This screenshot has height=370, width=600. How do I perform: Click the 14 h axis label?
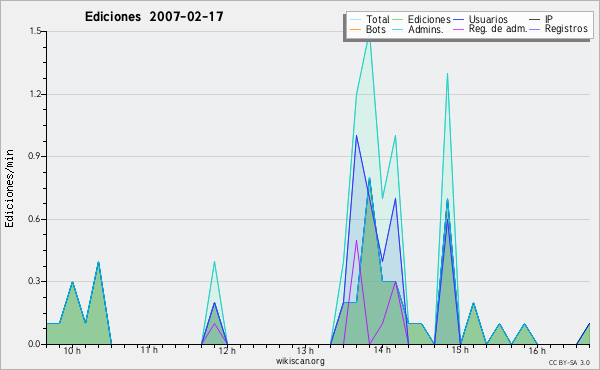[x=382, y=350]
